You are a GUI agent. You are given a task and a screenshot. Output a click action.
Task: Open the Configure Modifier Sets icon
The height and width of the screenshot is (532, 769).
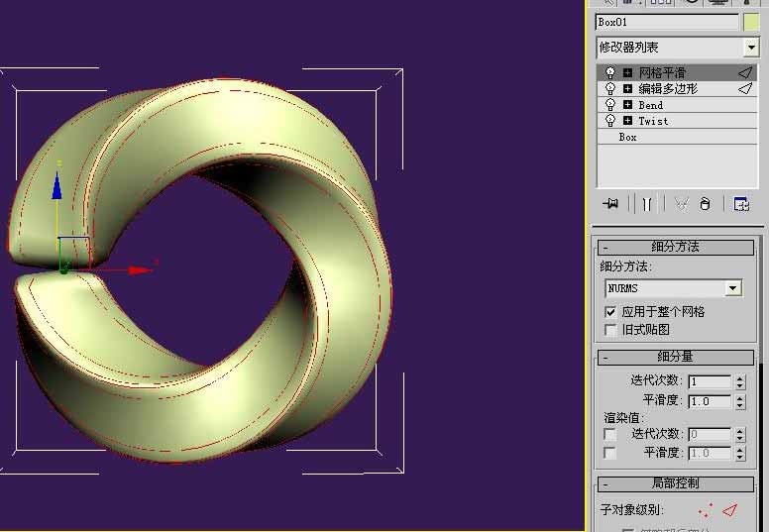pos(741,204)
